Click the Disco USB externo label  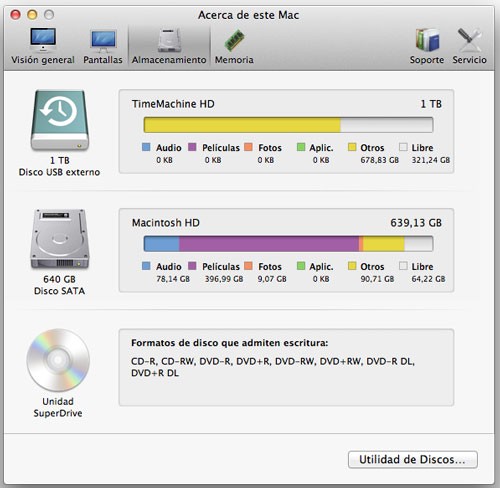59,172
